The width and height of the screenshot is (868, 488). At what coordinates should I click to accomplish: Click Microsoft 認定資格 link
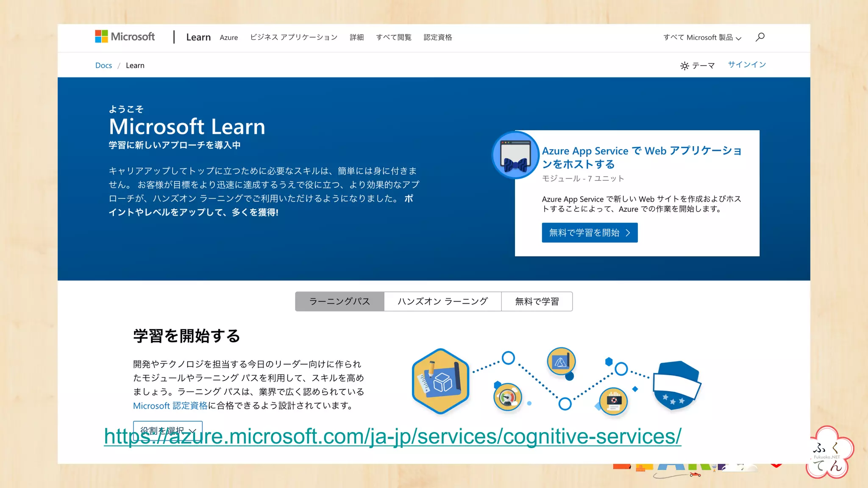point(170,405)
